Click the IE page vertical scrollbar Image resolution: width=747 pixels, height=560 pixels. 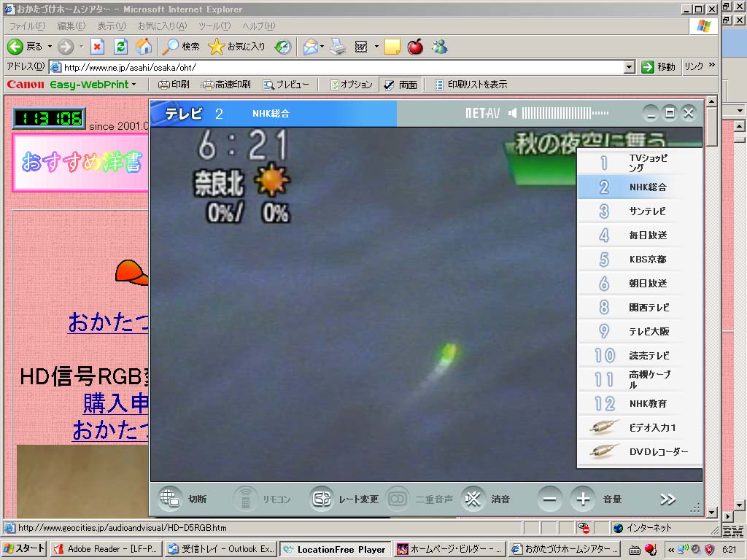coord(712,307)
